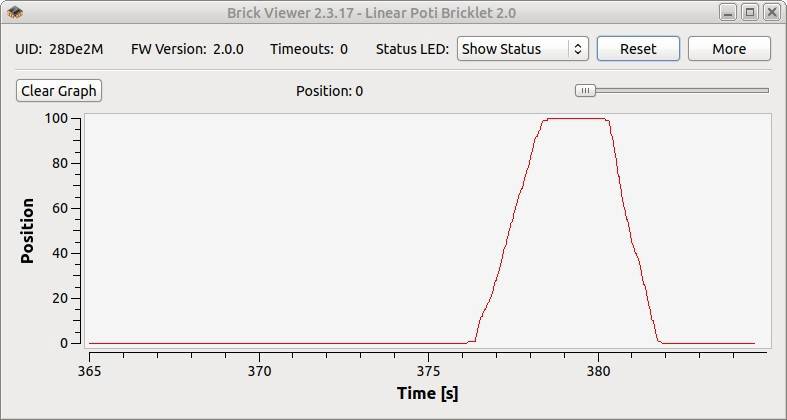Click the Time [s] axis label

tap(427, 392)
